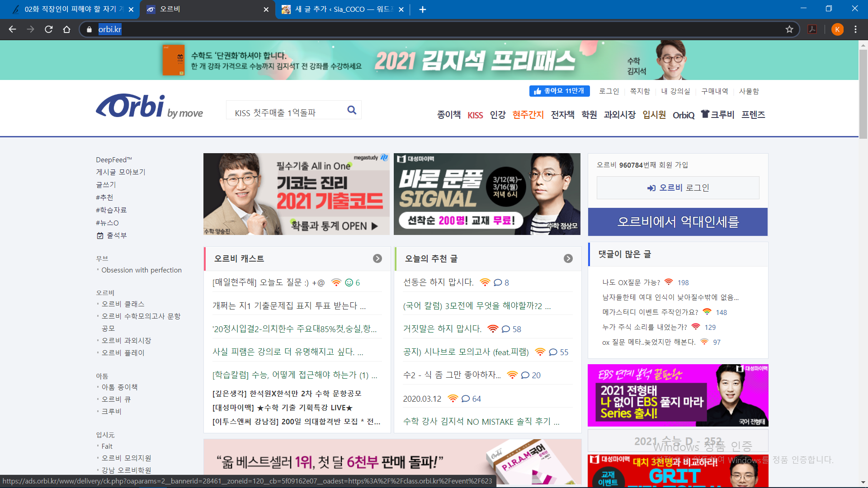The height and width of the screenshot is (488, 868).
Task: Open 출석부 sidebar link with calendar icon
Action: [x=112, y=235]
